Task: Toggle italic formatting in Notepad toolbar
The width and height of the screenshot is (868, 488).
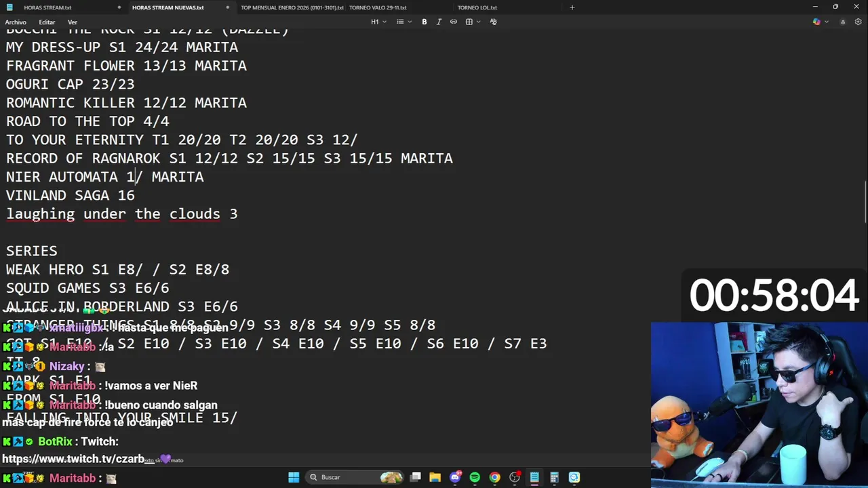Action: tap(439, 22)
